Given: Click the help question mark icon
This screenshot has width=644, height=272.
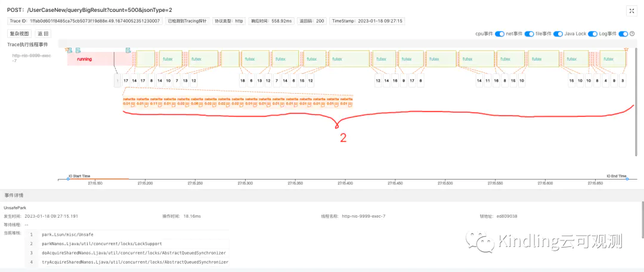Looking at the screenshot, I should pos(632,34).
